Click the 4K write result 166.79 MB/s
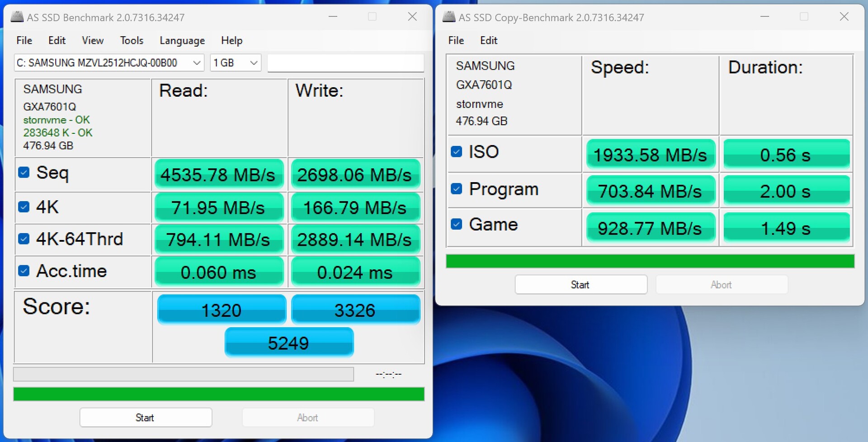Viewport: 868px width, 442px height. (355, 207)
